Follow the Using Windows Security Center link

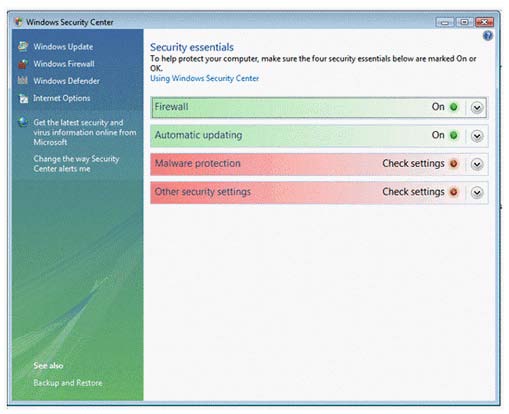tap(204, 78)
